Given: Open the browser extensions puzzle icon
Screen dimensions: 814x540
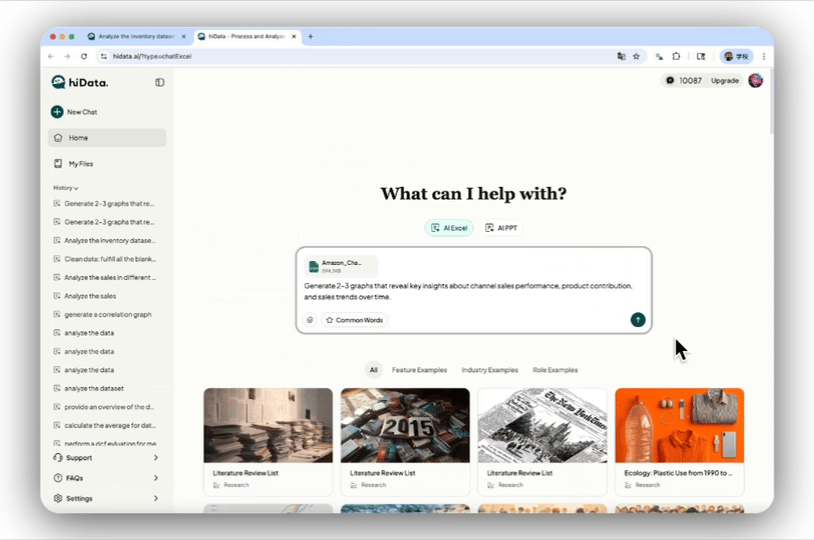Looking at the screenshot, I should coord(676,56).
